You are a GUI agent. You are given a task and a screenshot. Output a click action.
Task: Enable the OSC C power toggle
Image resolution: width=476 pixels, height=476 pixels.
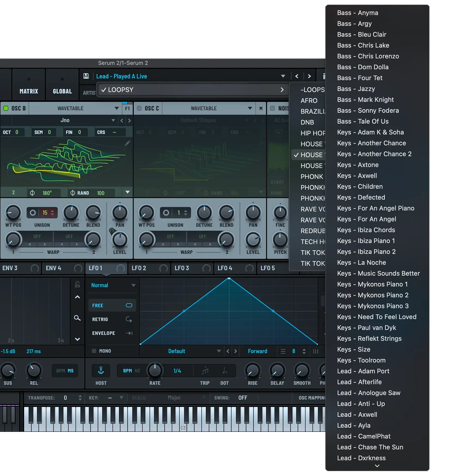(x=139, y=108)
